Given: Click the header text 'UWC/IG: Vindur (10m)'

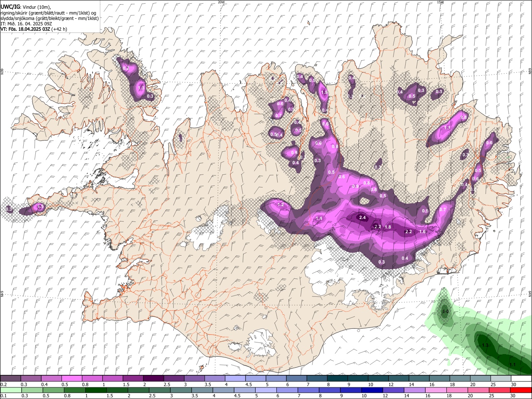Looking at the screenshot, I should point(25,7).
